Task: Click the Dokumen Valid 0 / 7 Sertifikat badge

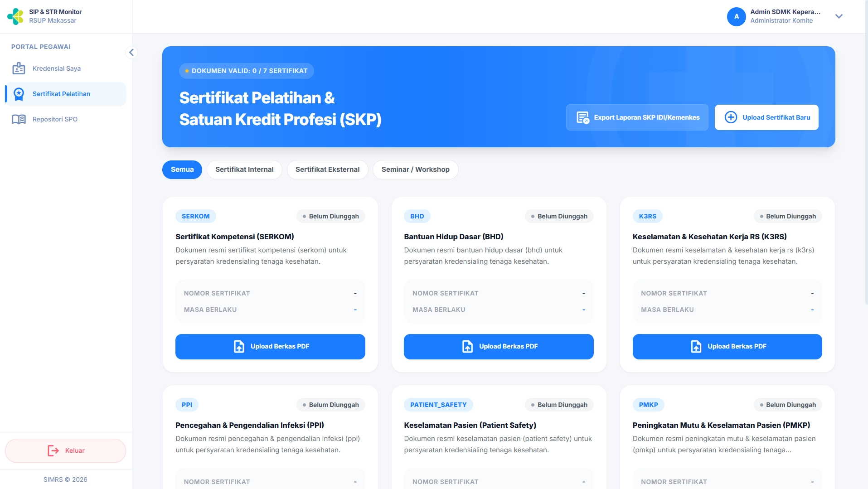Action: [246, 71]
